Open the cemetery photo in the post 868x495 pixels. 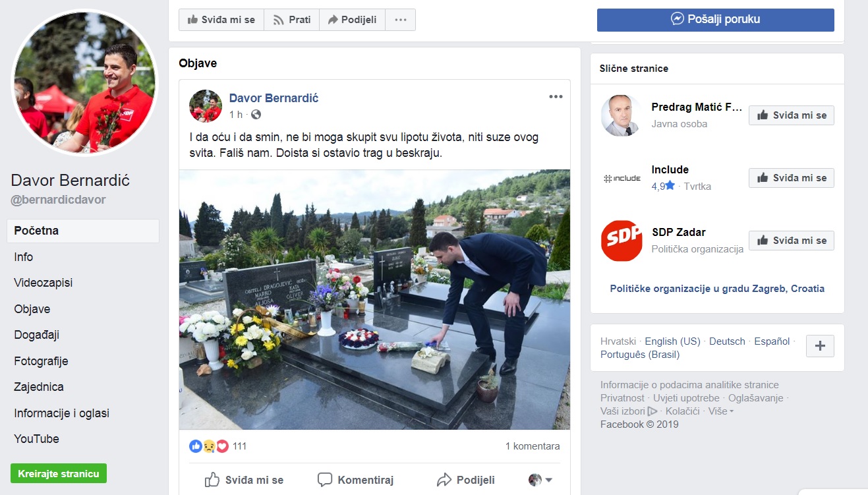[x=374, y=300]
